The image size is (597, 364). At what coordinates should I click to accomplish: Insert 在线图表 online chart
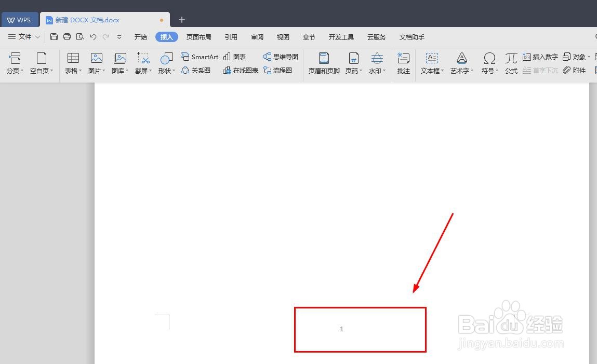pos(241,71)
